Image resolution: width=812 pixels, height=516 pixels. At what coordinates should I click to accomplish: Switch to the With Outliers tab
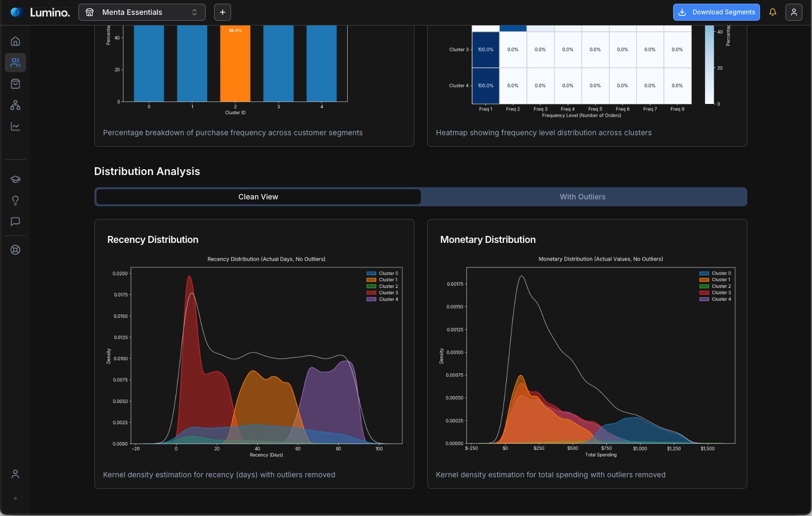pyautogui.click(x=582, y=197)
